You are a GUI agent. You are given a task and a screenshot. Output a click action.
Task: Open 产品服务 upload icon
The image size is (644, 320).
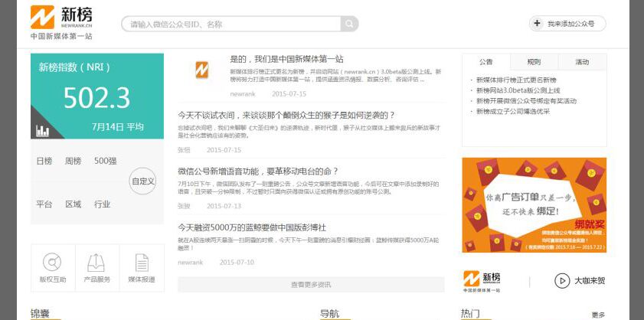(96, 263)
